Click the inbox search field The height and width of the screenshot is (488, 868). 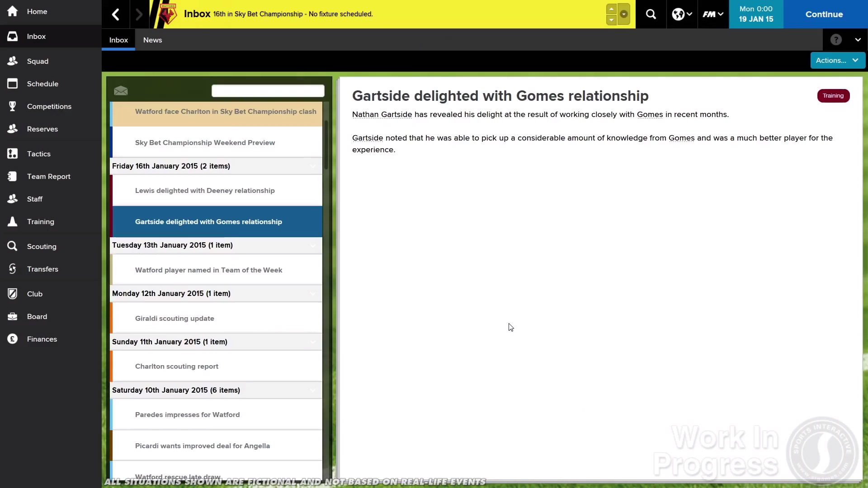268,91
